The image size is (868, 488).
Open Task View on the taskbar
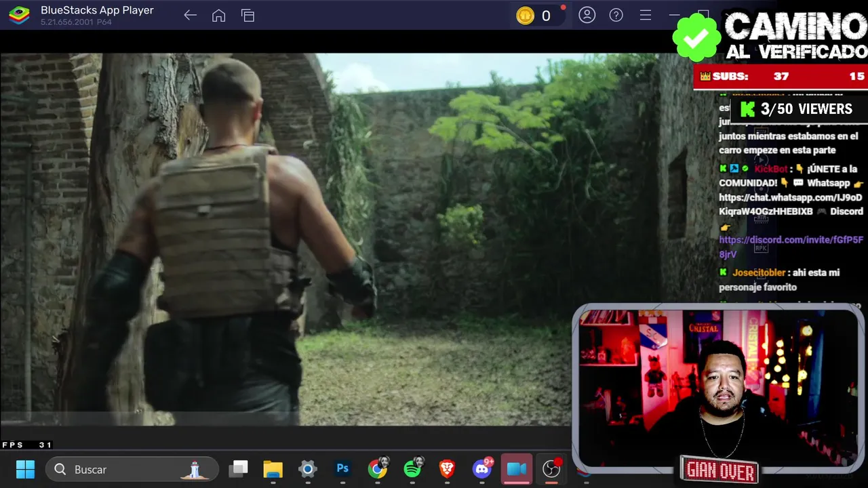click(239, 469)
